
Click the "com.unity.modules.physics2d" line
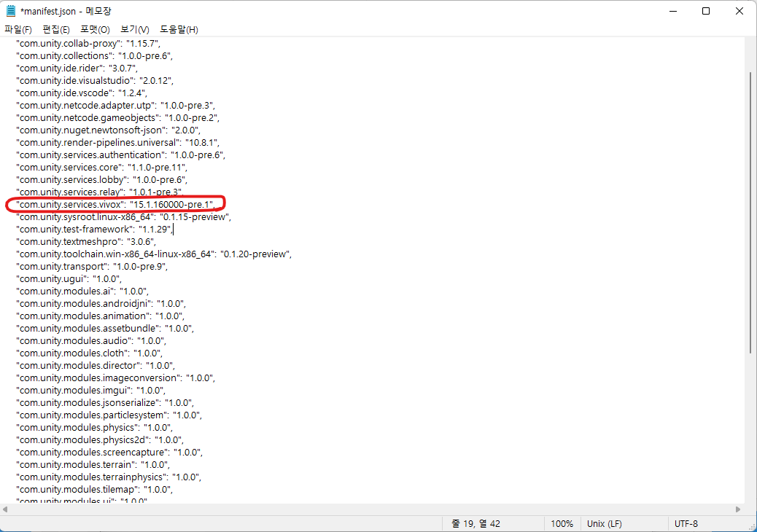pos(100,440)
